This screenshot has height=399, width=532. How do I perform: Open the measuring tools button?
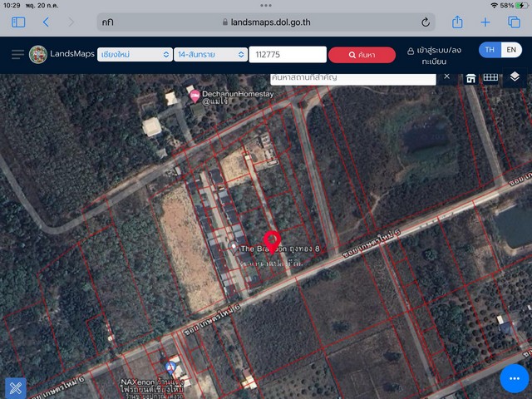click(16, 388)
